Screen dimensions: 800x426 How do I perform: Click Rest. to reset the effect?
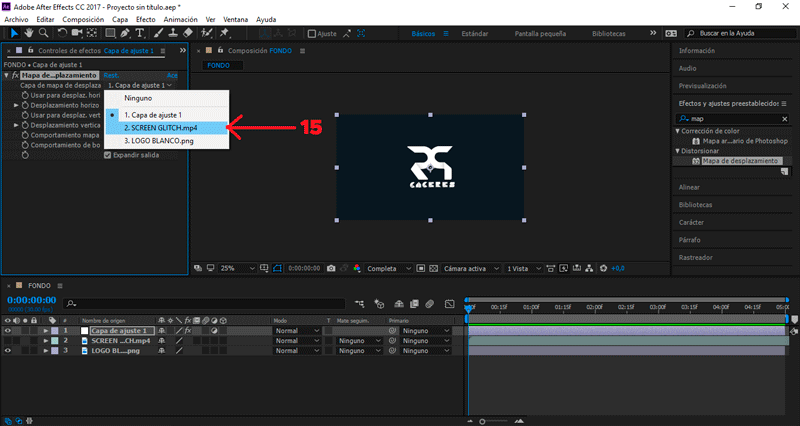(x=111, y=76)
